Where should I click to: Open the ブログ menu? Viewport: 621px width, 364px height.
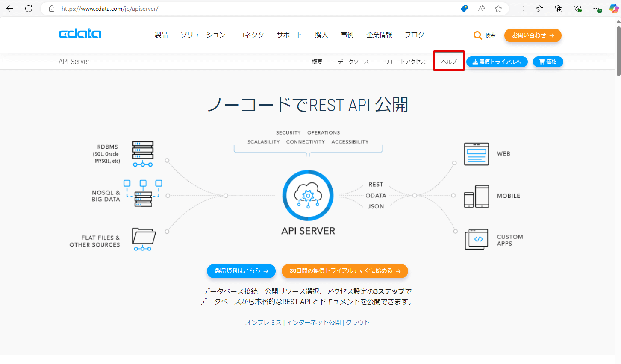[x=415, y=35]
